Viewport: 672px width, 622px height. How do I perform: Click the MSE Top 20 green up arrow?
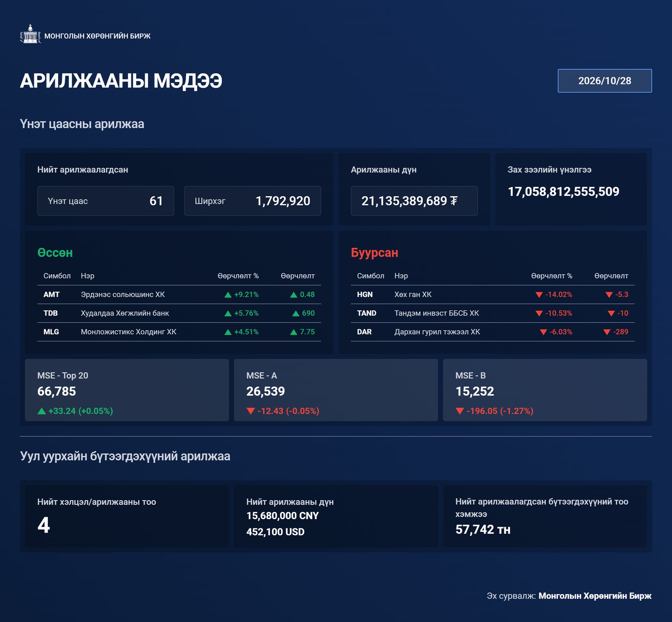click(x=42, y=411)
